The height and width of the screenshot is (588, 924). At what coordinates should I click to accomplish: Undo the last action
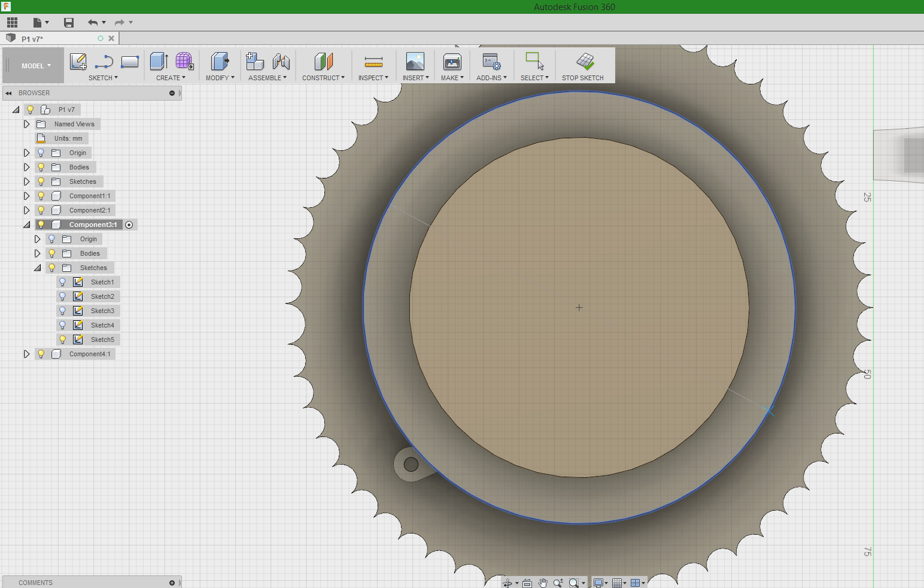point(93,22)
